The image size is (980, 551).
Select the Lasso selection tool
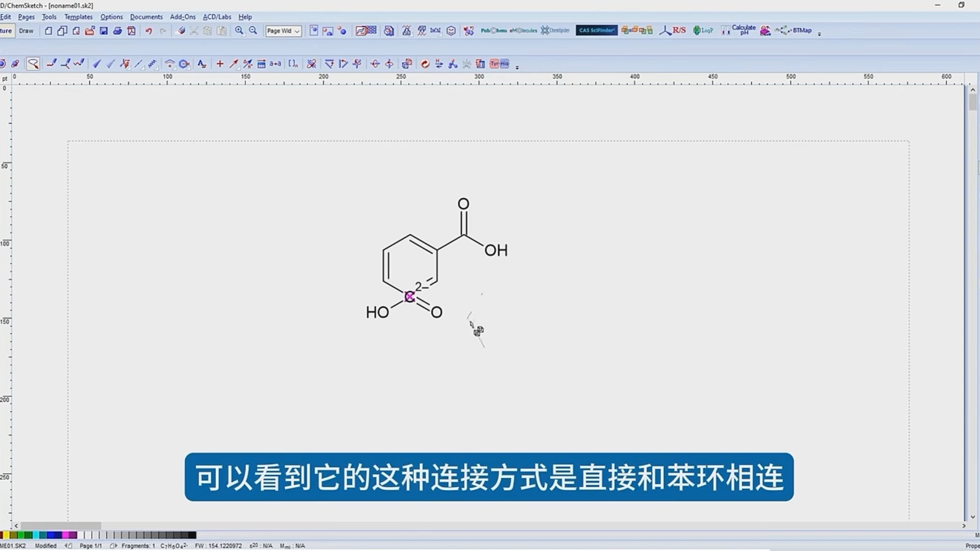point(33,64)
